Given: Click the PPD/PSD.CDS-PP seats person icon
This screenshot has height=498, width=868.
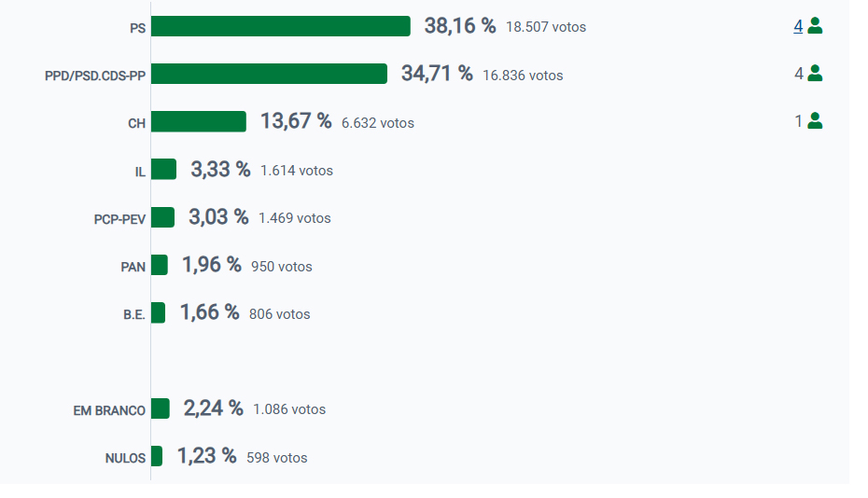Looking at the screenshot, I should pyautogui.click(x=815, y=73).
